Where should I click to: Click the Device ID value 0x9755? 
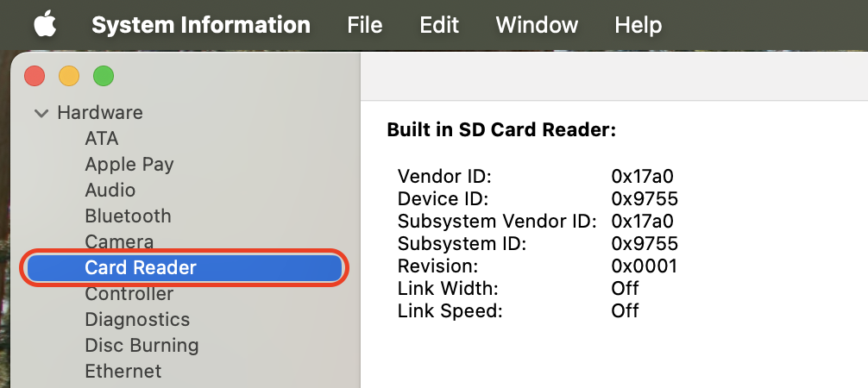click(645, 198)
